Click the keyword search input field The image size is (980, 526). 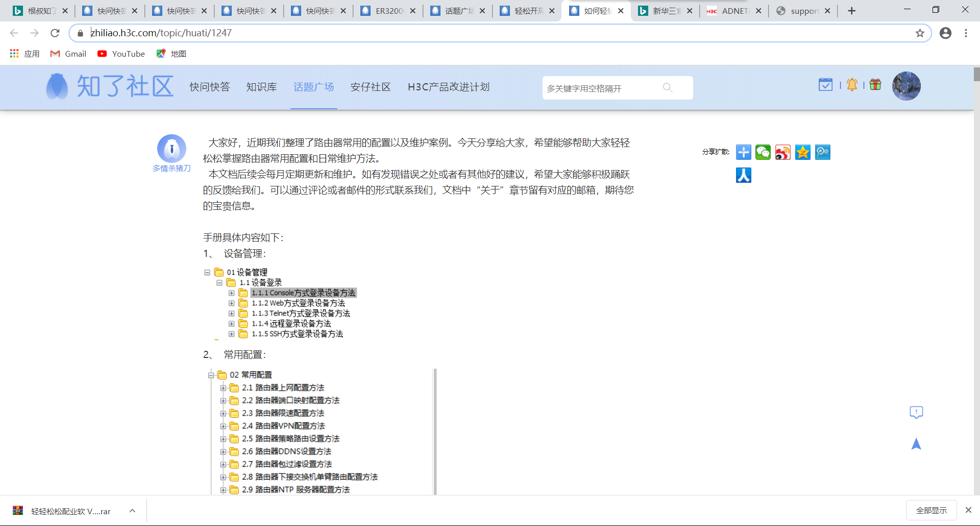[x=602, y=88]
